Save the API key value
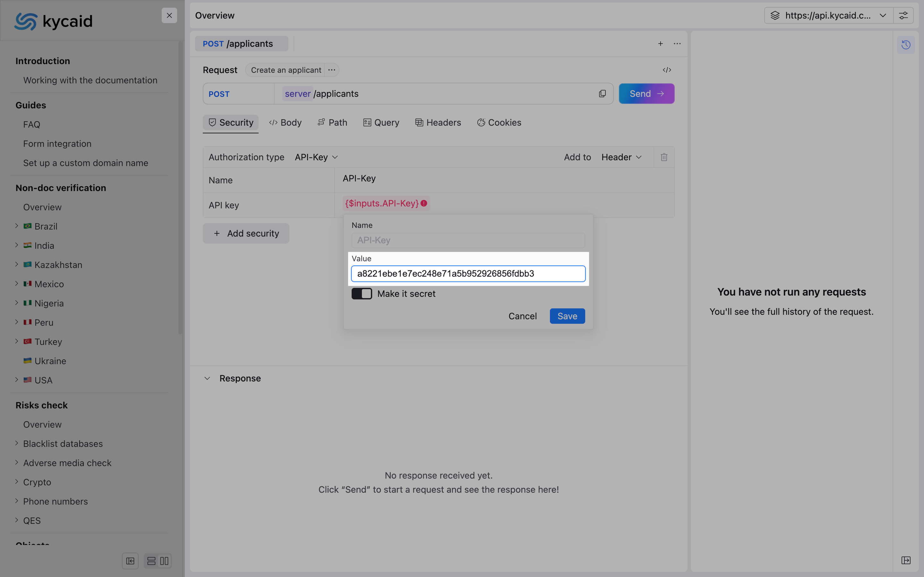The width and height of the screenshot is (924, 577). [567, 316]
